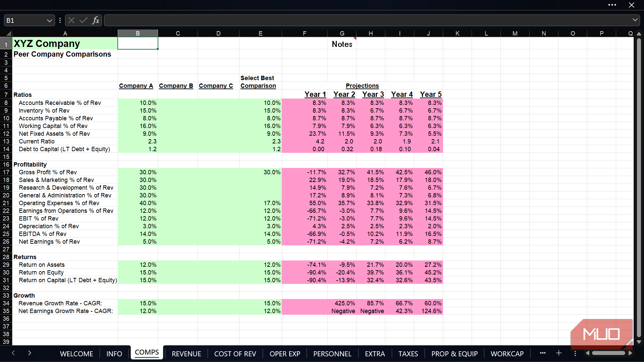Show more sheet tabs via ellipsis
This screenshot has height=362, width=644.
click(543, 353)
